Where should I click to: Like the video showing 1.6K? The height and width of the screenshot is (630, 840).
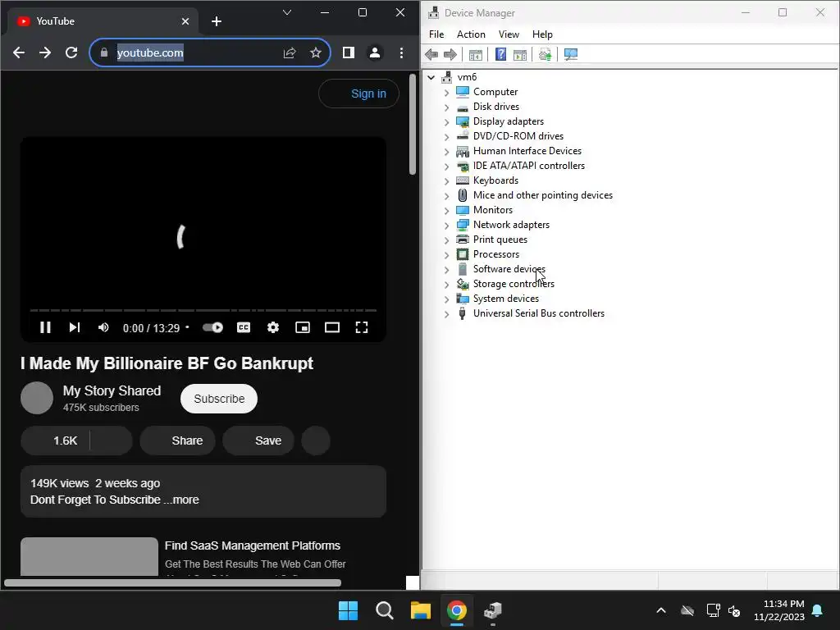[x=55, y=441]
